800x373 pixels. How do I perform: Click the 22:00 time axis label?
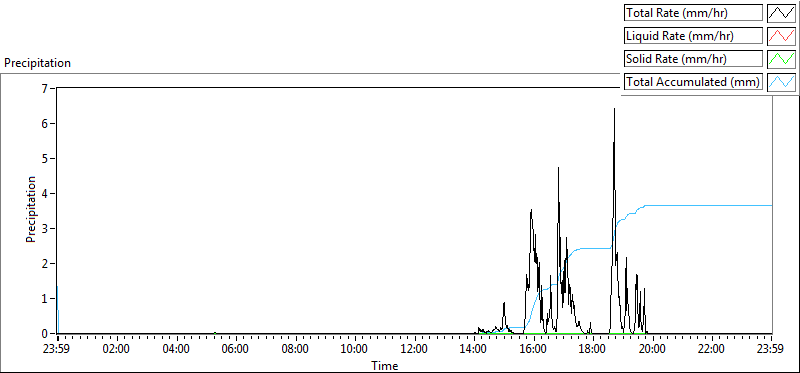712,350
